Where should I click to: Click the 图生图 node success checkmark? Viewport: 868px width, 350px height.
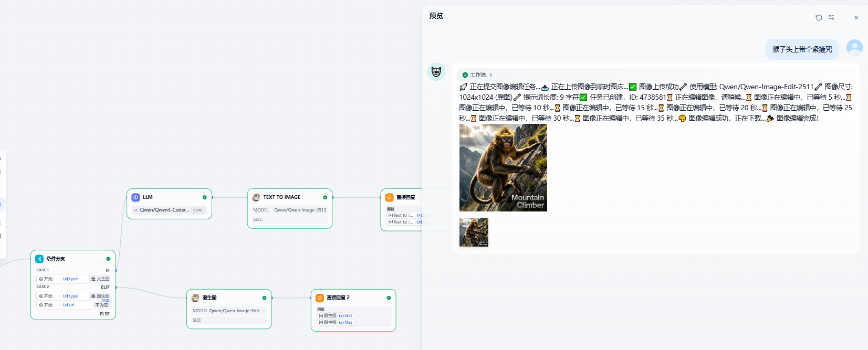point(264,298)
